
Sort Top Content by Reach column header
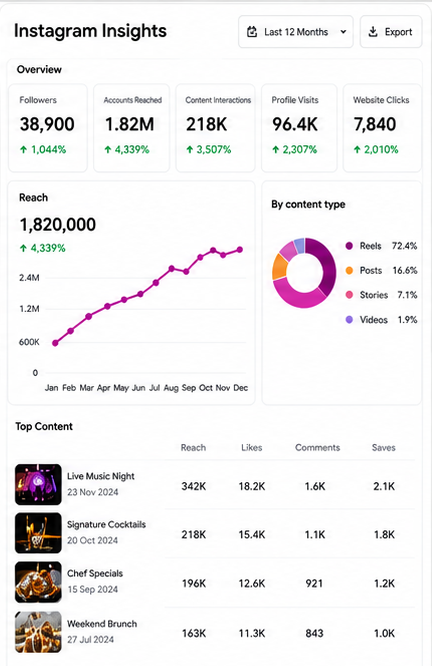click(x=193, y=448)
